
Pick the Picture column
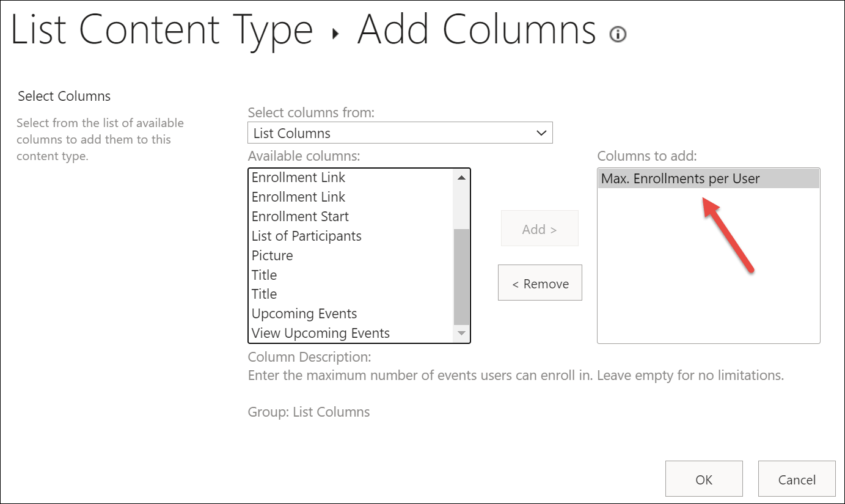pos(272,256)
